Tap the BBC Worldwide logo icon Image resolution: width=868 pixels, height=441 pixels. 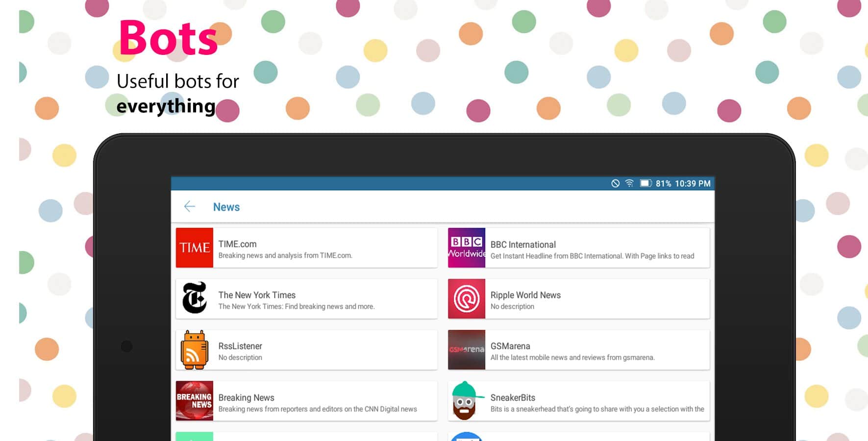click(467, 247)
